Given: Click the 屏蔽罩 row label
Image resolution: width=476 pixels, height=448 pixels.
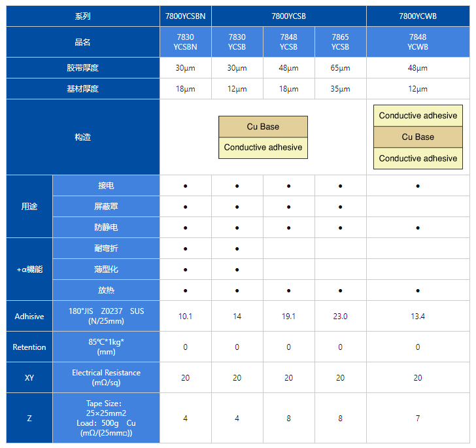Looking at the screenshot, I should (106, 207).
